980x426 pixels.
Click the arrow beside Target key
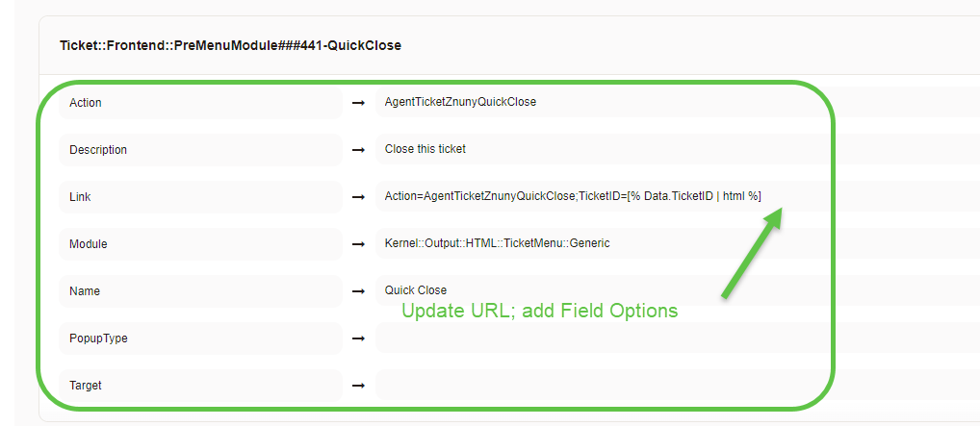coord(358,385)
